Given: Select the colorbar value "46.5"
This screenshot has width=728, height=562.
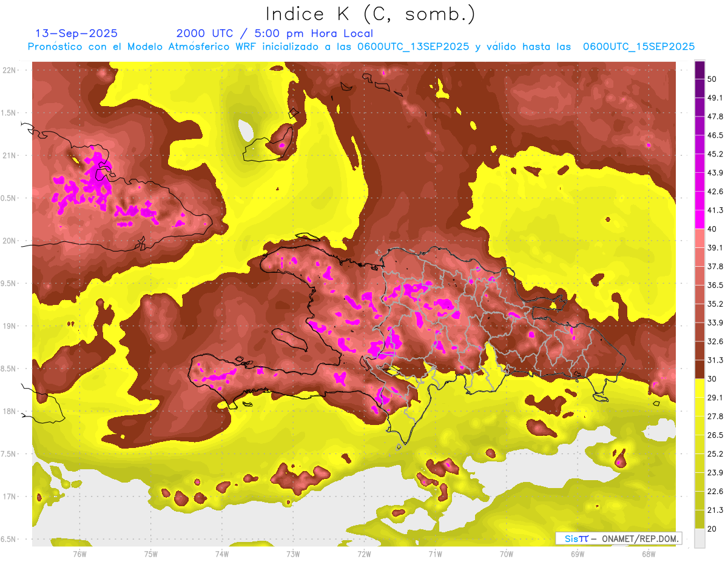Looking at the screenshot, I should coord(715,135).
